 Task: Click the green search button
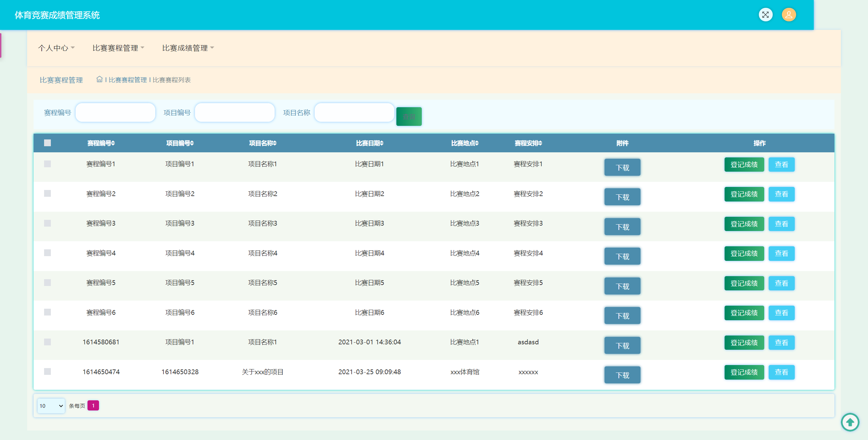[x=409, y=117]
